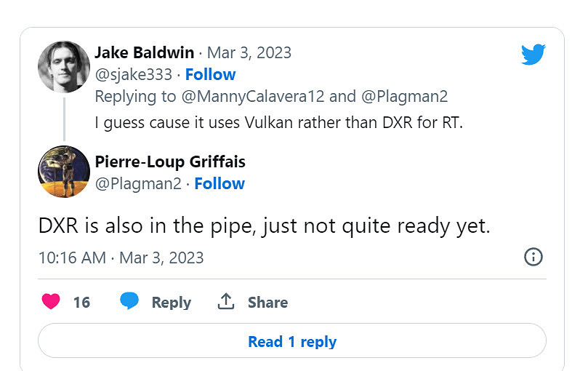Follow the @sjake333 account
The image size is (588, 371).
click(x=210, y=74)
